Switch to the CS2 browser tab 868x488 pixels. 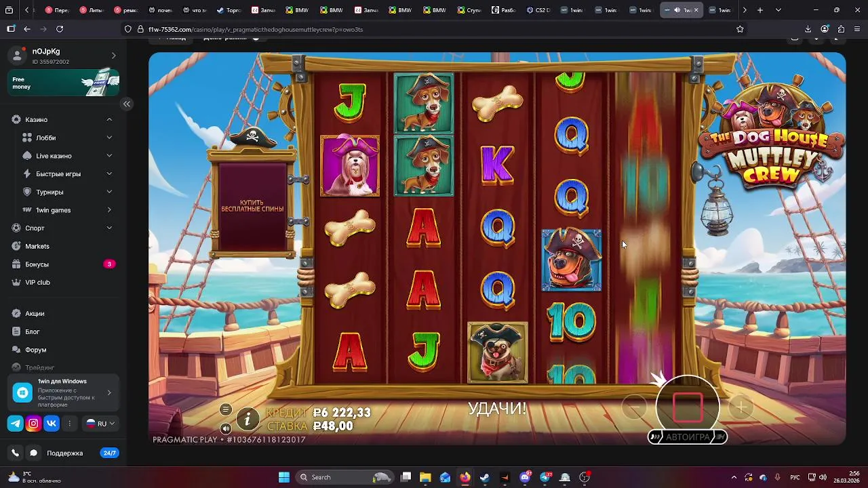click(539, 10)
